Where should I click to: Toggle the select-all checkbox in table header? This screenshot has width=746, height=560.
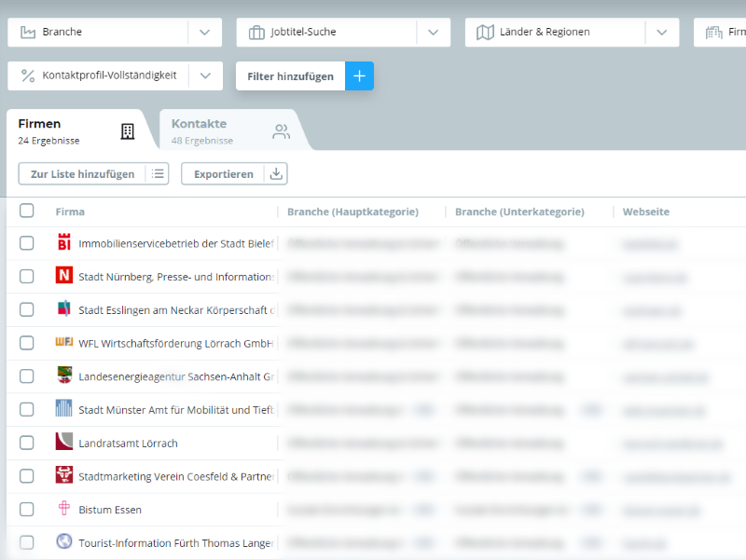[27, 212]
